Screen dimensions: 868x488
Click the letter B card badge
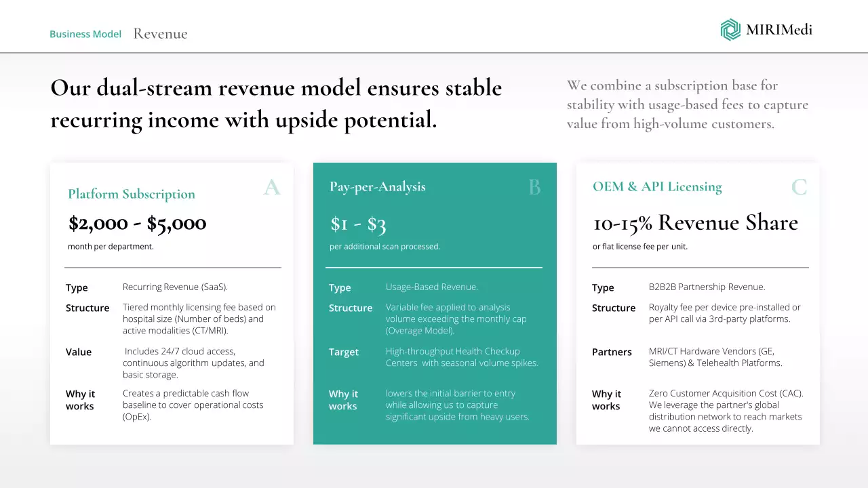(x=534, y=187)
